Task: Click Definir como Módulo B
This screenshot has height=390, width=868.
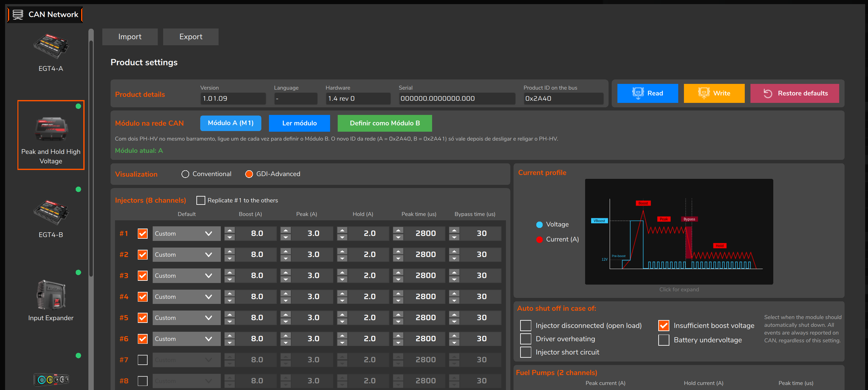Action: pyautogui.click(x=385, y=123)
